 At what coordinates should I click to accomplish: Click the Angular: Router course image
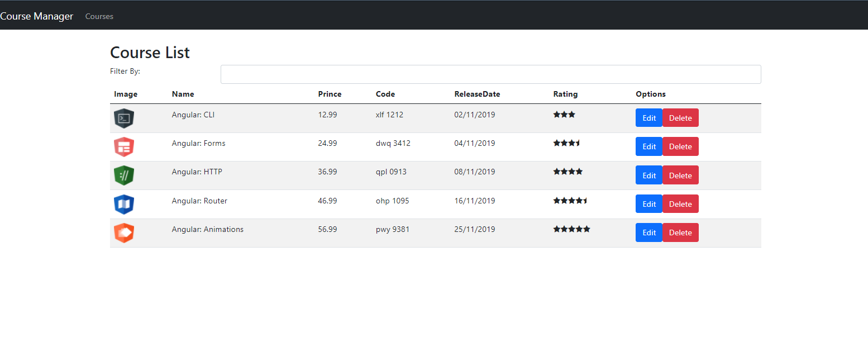(x=124, y=205)
